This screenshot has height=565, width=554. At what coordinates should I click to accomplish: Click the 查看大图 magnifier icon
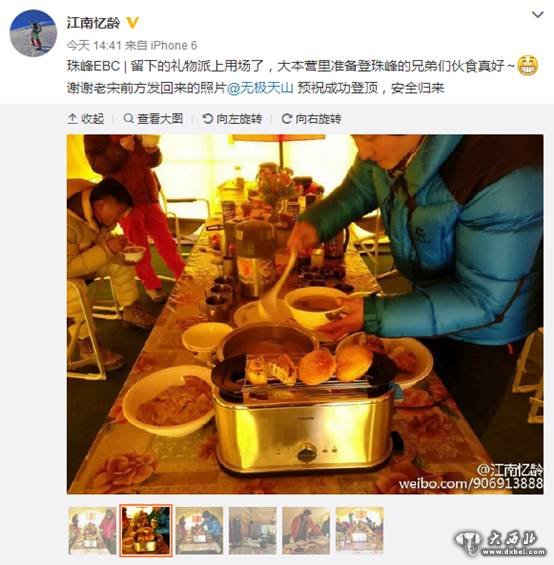tap(128, 118)
